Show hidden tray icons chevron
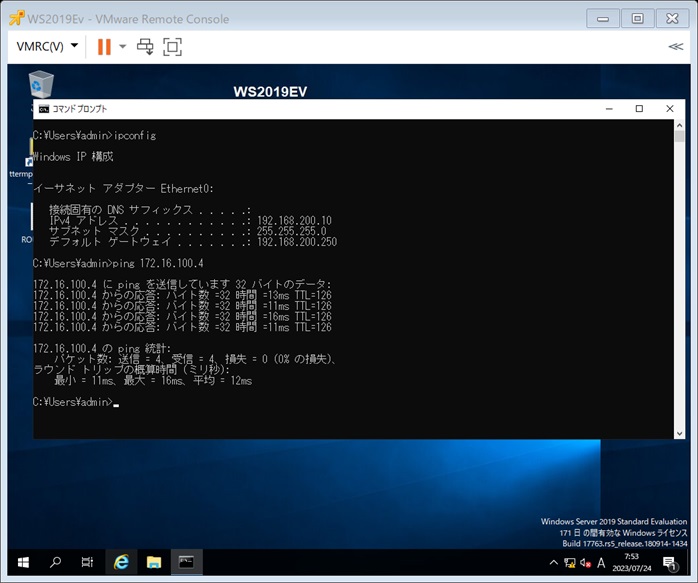Screen dimensions: 698x583 [x=553, y=563]
